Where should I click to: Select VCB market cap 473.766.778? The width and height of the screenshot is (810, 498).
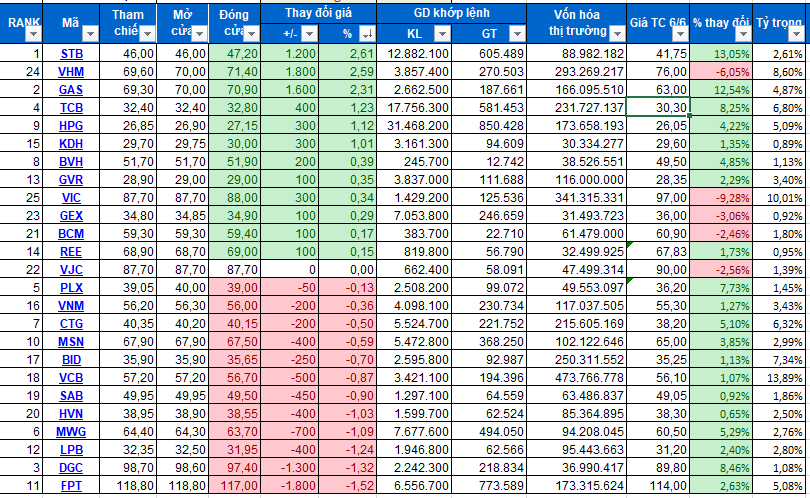(x=577, y=378)
